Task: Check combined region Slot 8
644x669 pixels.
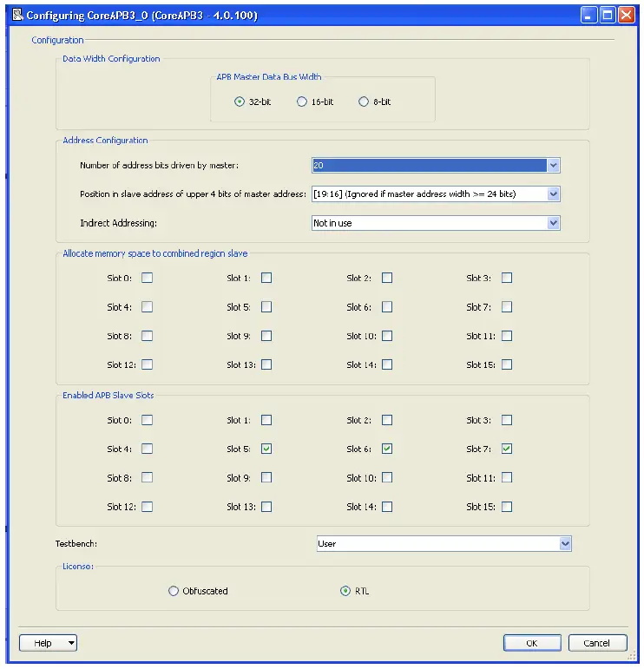Action: [147, 336]
